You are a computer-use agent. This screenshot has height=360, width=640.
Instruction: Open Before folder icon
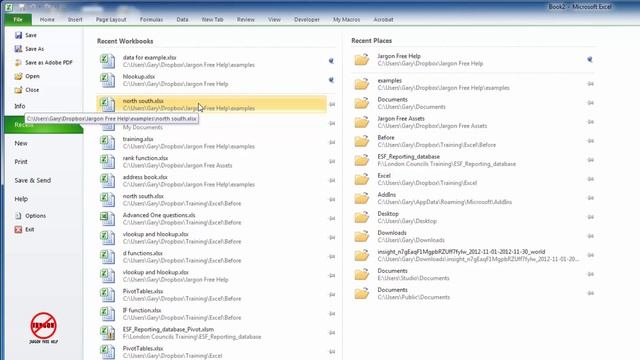tap(362, 141)
